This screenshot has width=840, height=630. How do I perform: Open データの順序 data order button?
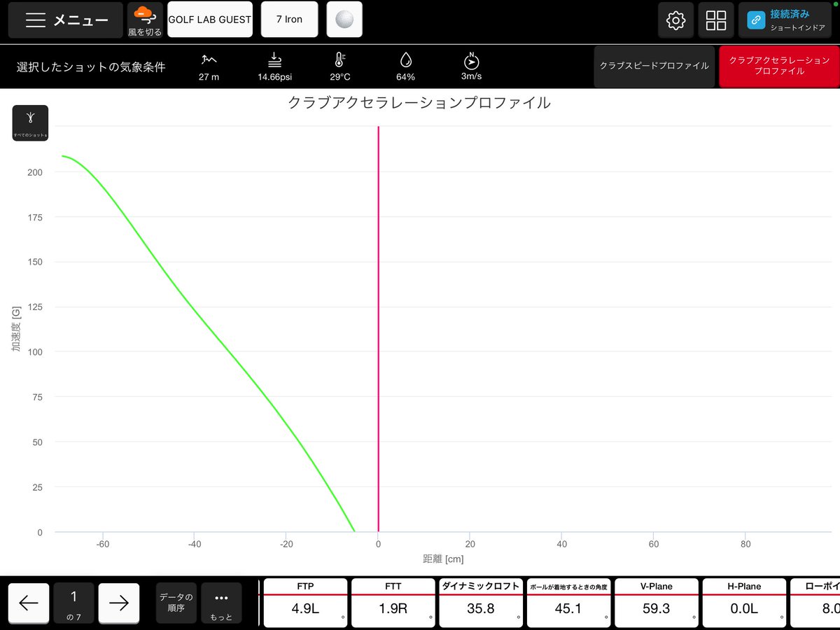(x=176, y=603)
